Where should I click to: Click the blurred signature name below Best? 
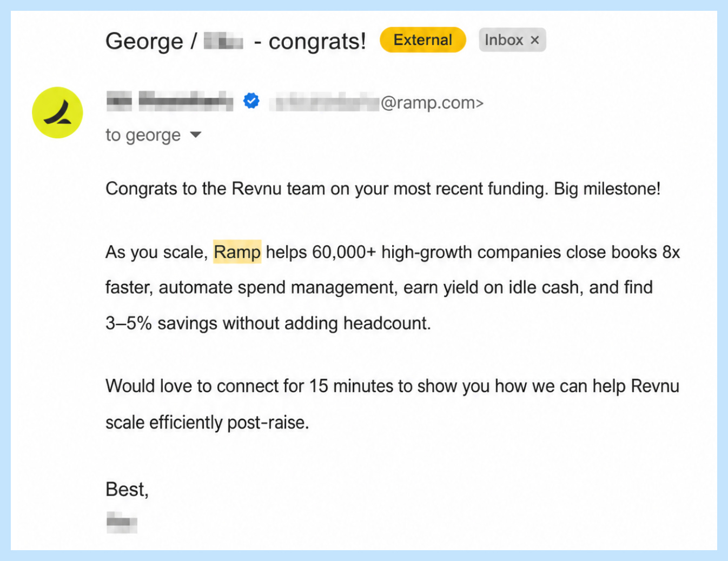click(x=122, y=522)
